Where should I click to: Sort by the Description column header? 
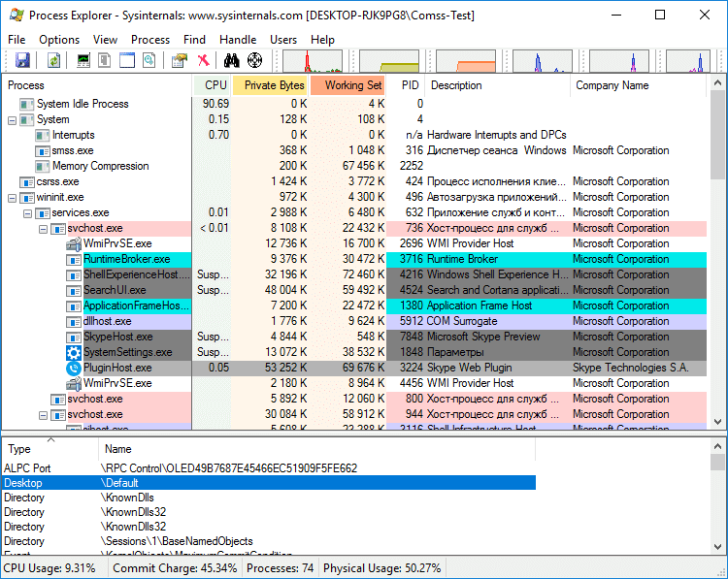[x=498, y=85]
